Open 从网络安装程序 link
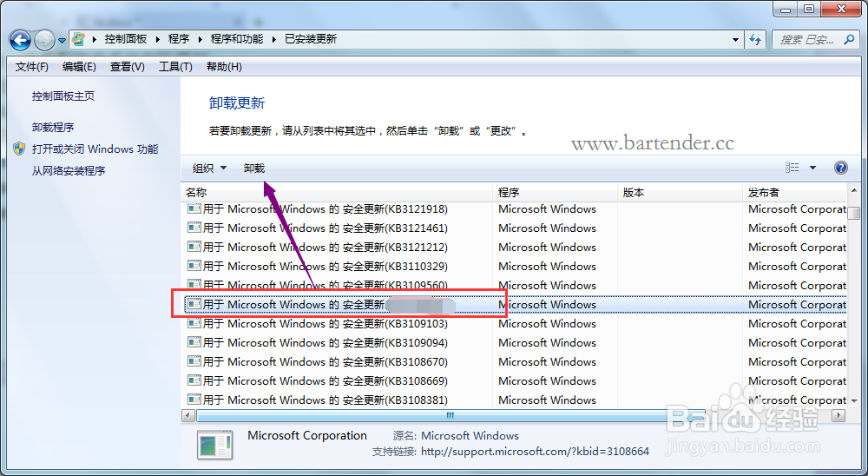The image size is (868, 476). pos(68,170)
